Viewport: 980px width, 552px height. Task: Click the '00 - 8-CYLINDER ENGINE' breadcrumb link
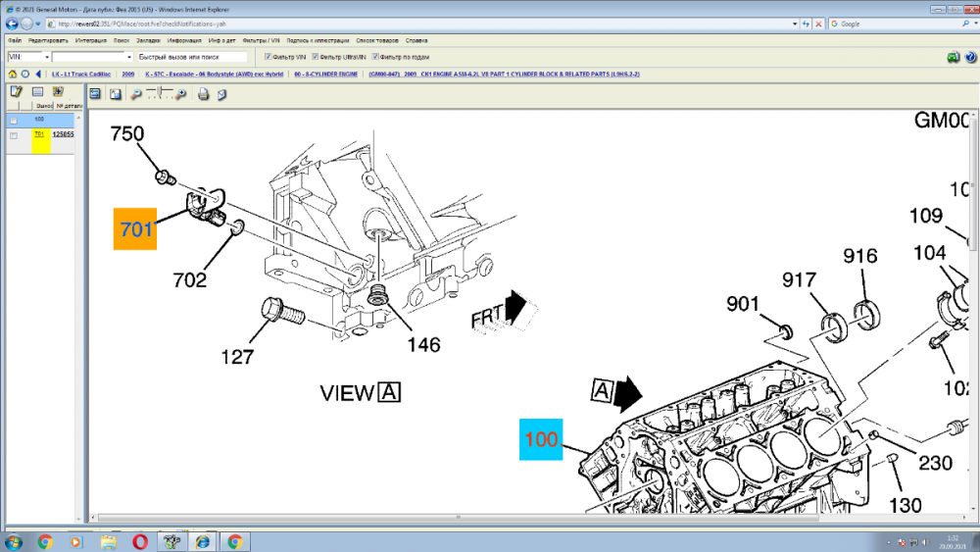point(326,74)
